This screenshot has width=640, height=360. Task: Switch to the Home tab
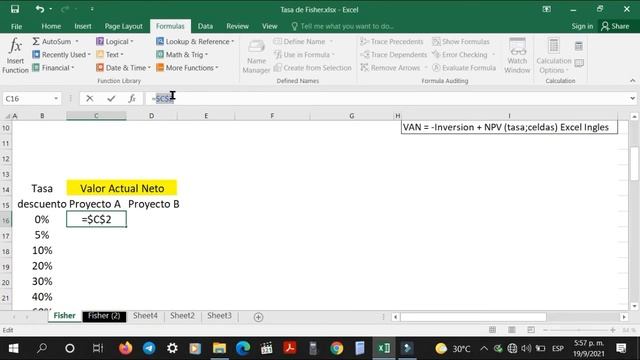click(51, 26)
